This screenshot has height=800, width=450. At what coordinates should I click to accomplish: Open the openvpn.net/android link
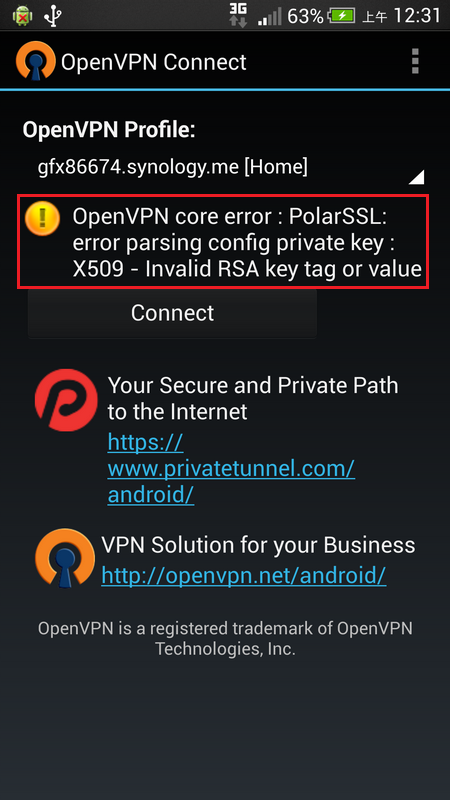click(x=243, y=576)
